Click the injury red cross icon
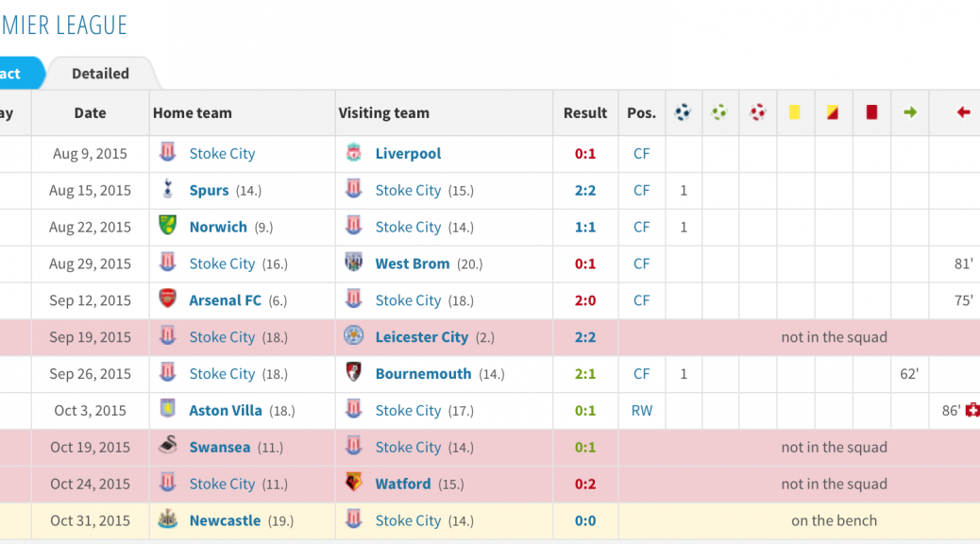Screen dimensions: 980x544 click(x=972, y=410)
